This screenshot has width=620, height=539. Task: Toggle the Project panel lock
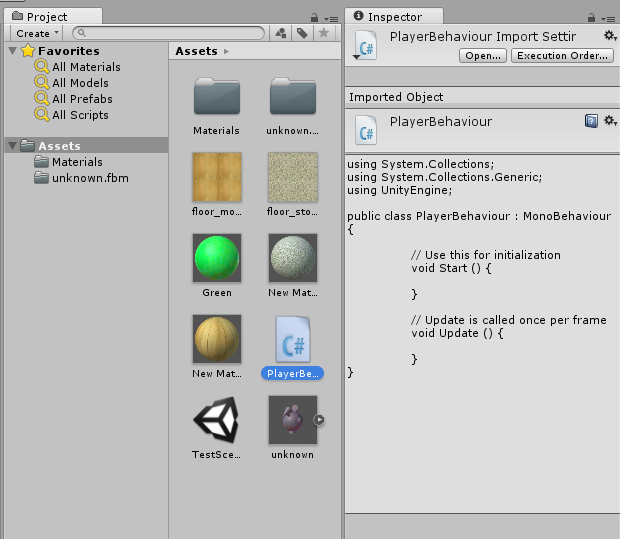click(x=314, y=18)
